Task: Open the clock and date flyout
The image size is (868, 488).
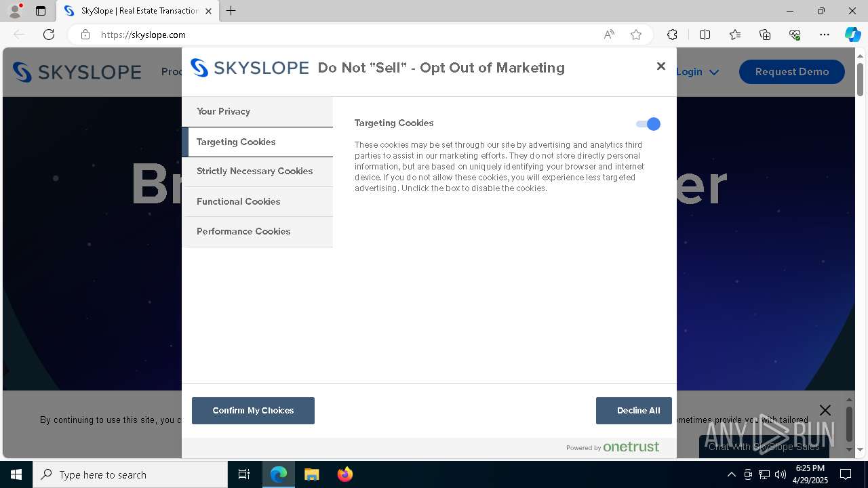Action: click(810, 474)
